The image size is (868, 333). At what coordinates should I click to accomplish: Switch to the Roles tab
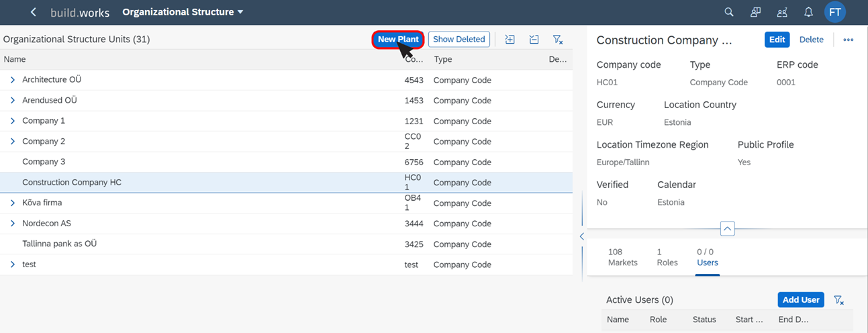point(667,257)
